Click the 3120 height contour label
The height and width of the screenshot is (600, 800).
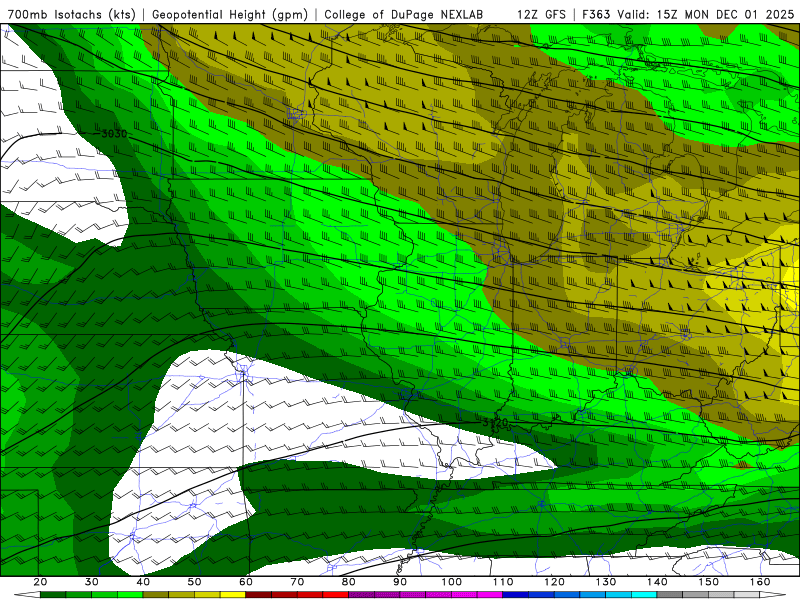[495, 423]
